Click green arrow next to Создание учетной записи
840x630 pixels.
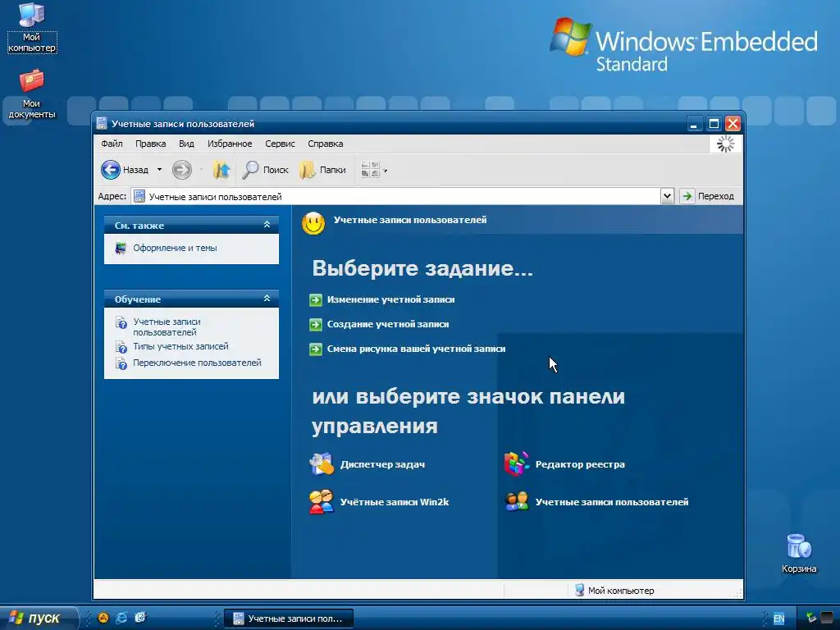click(x=316, y=325)
